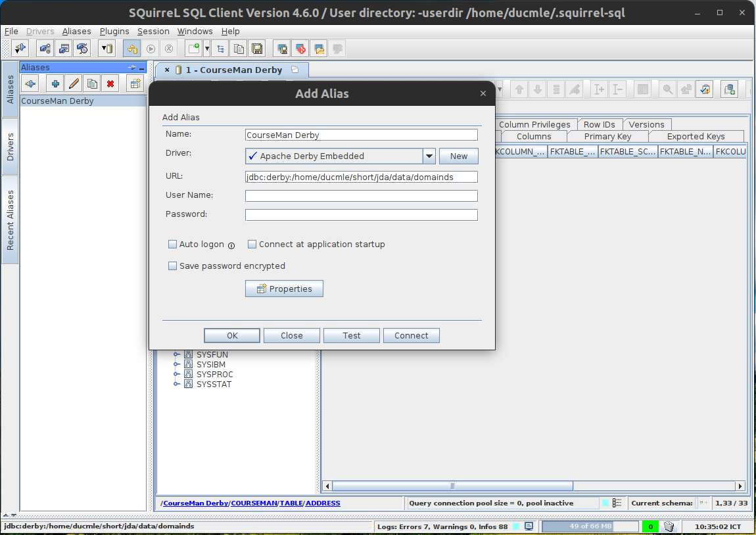Screen dimensions: 756x535
Task: Open the Aliases menu
Action: click(x=77, y=32)
